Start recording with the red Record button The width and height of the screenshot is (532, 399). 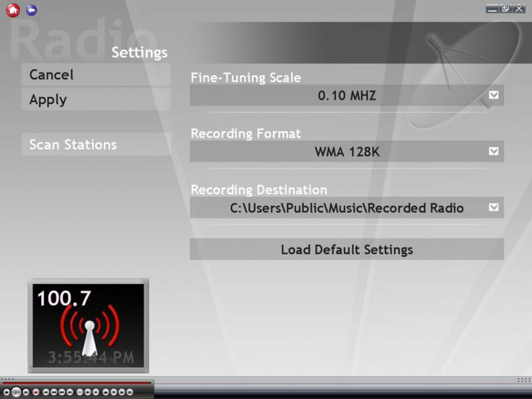pos(36,392)
